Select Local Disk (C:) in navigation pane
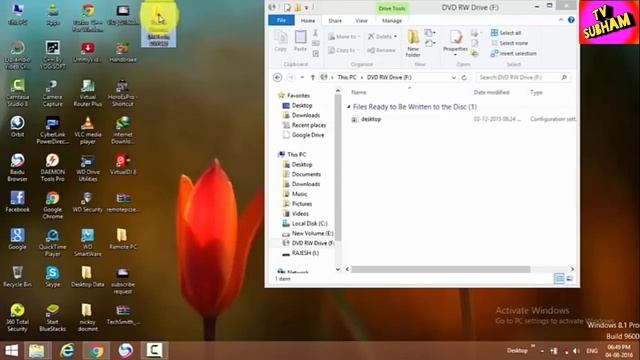Screen dimensions: 640x360 click(305, 224)
